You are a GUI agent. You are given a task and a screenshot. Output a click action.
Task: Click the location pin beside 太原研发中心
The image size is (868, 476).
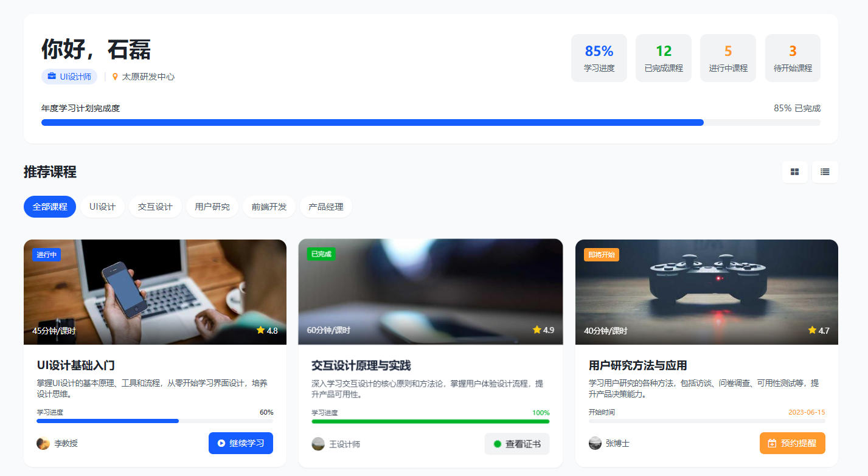point(115,77)
